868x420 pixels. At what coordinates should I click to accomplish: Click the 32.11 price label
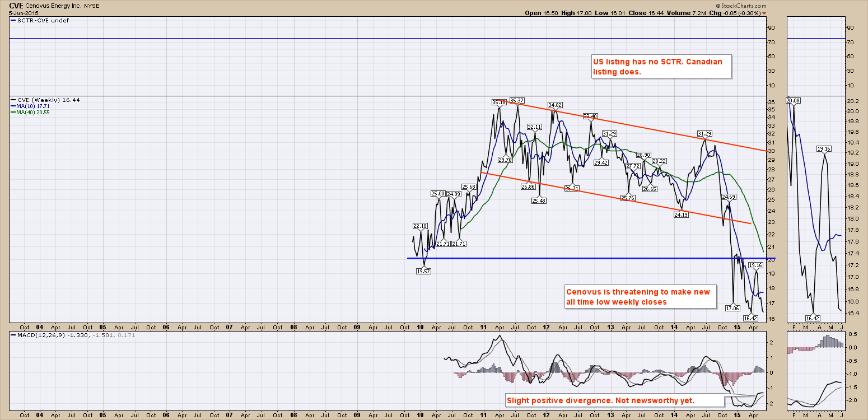(x=535, y=127)
